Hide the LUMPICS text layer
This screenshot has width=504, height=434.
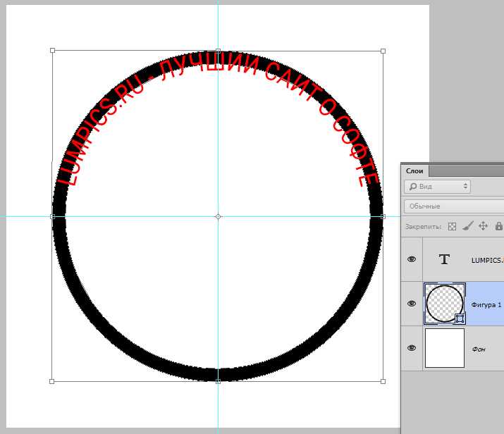tap(412, 259)
